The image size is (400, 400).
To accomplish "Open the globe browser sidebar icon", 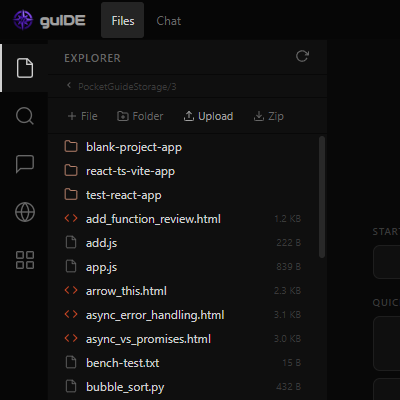I will tap(25, 212).
